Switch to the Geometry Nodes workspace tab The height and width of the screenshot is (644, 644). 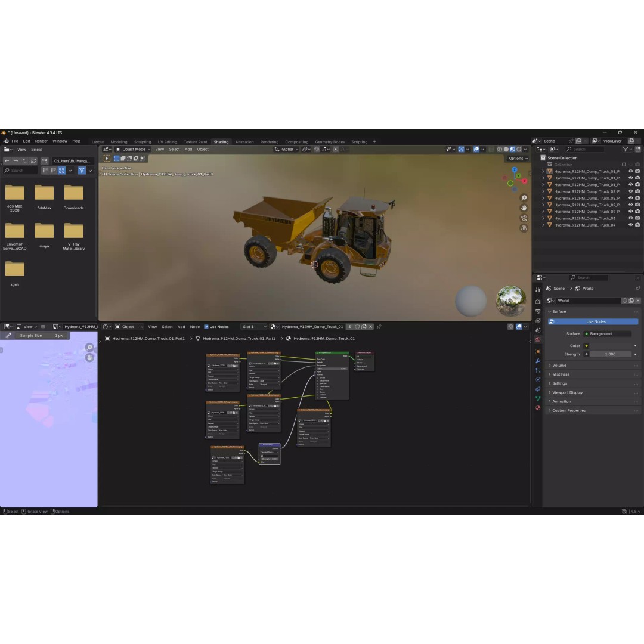point(330,142)
